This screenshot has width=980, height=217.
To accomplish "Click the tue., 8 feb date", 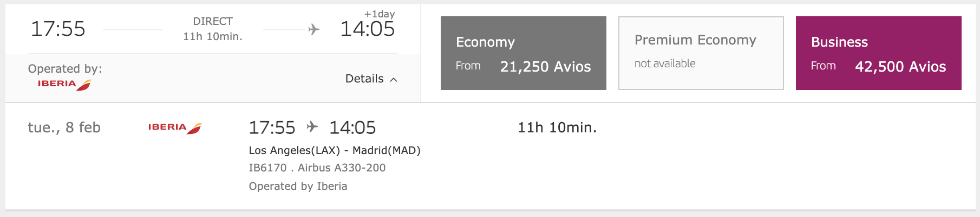I will [64, 127].
